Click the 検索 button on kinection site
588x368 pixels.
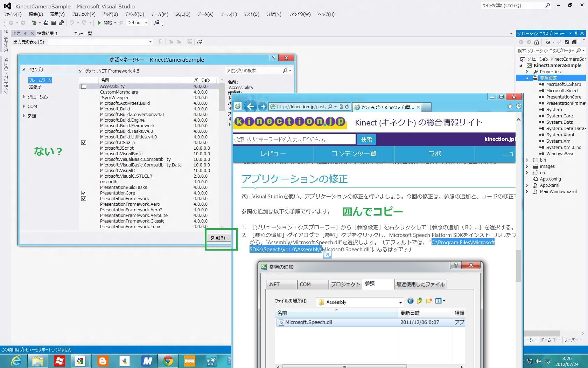click(366, 139)
